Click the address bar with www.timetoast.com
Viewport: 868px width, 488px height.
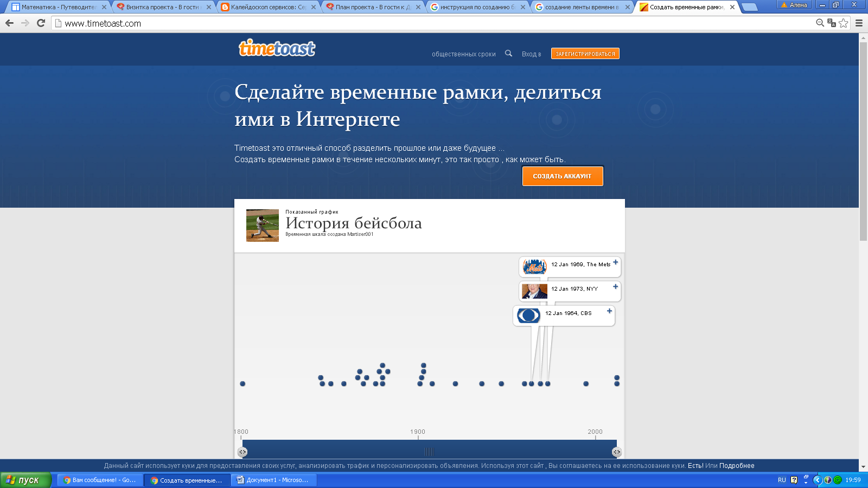tap(434, 23)
